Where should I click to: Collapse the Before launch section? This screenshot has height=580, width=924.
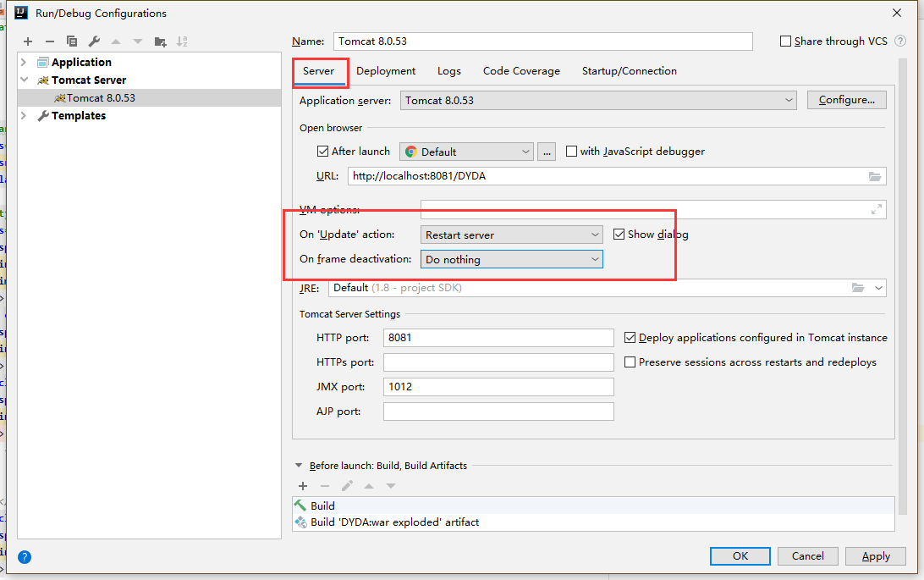[x=299, y=466]
